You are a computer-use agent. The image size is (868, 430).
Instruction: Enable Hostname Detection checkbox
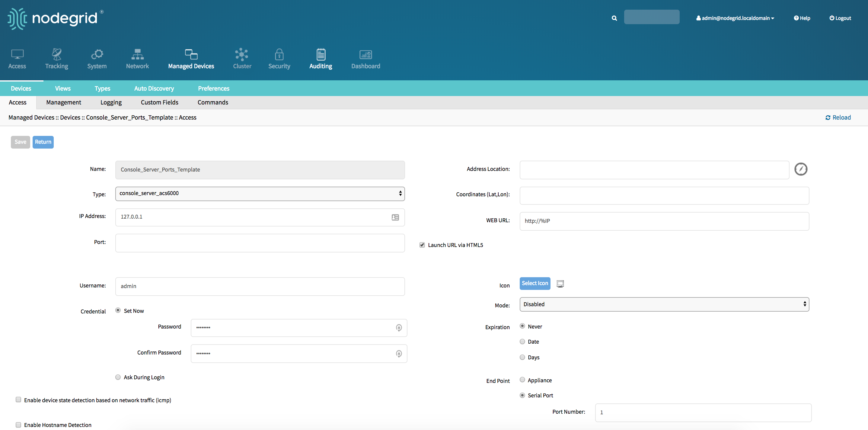(18, 425)
